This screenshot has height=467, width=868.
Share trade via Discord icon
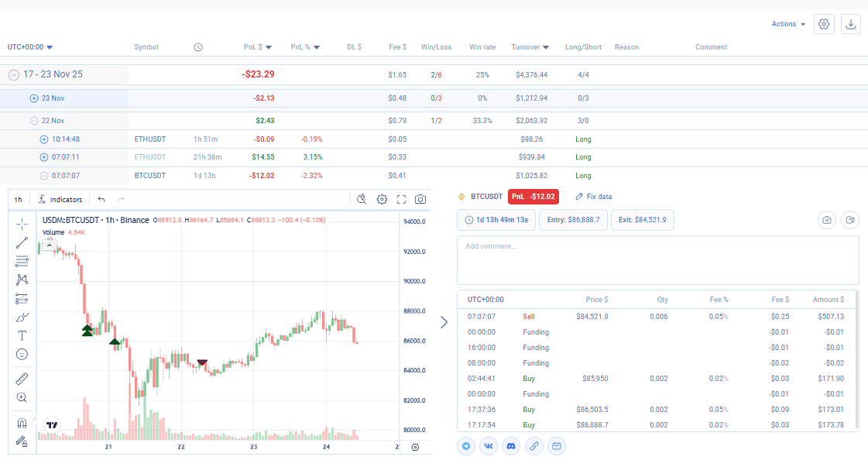(511, 446)
